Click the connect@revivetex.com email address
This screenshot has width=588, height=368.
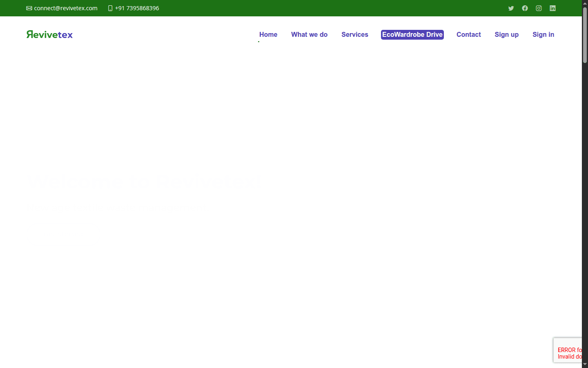click(x=66, y=8)
